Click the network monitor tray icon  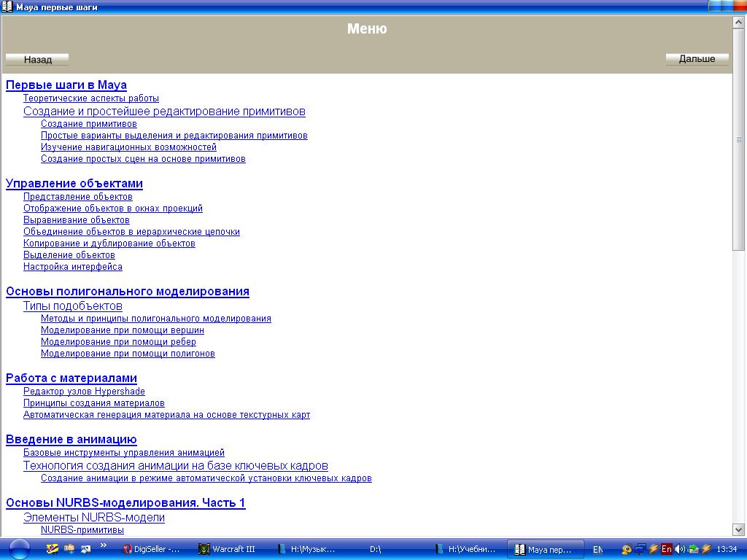pyautogui.click(x=640, y=549)
